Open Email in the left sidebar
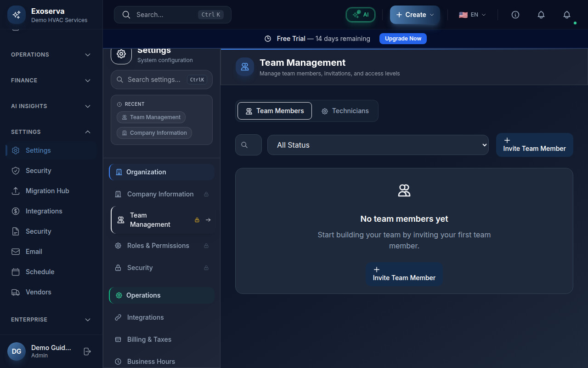 click(x=34, y=252)
